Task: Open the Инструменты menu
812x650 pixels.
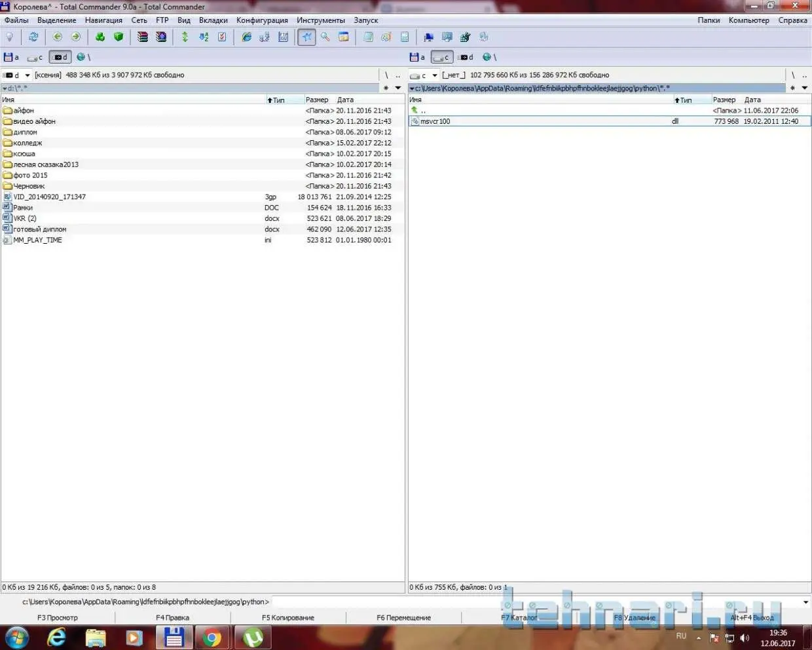Action: click(x=321, y=20)
